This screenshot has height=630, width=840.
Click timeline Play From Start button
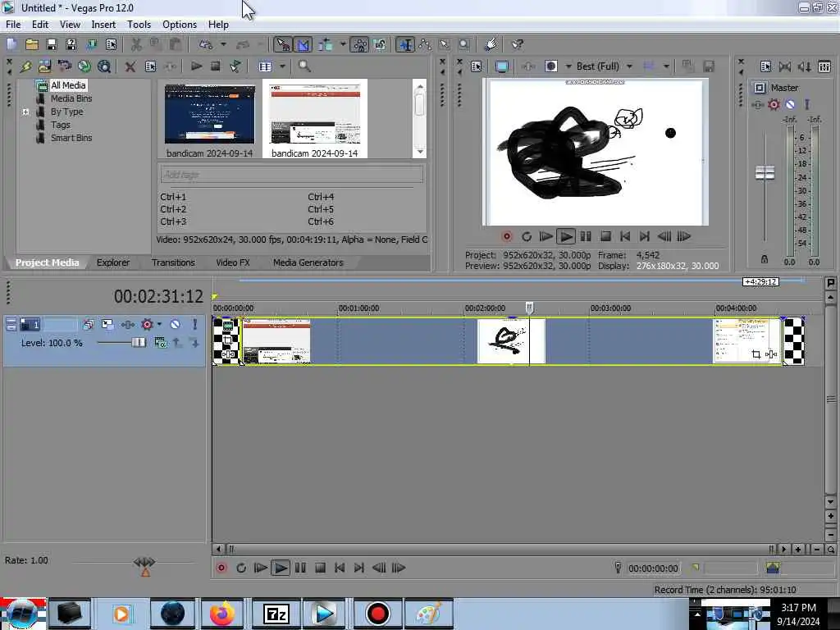tap(260, 568)
